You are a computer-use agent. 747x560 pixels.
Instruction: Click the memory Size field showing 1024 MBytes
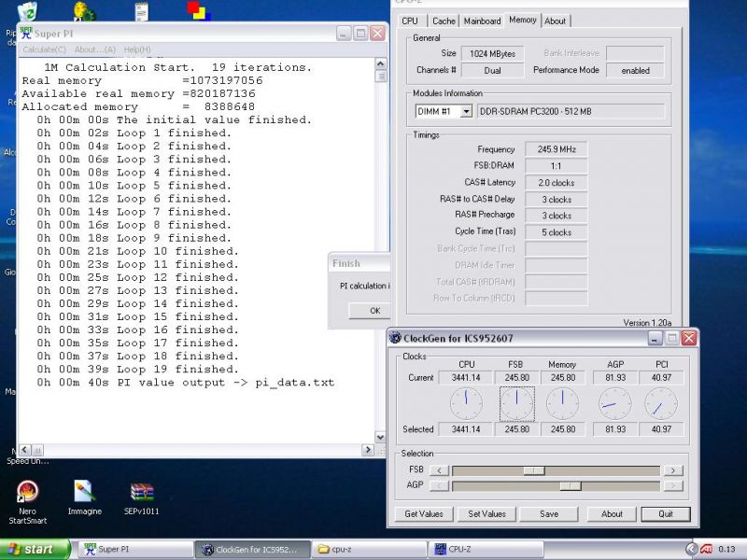point(493,54)
